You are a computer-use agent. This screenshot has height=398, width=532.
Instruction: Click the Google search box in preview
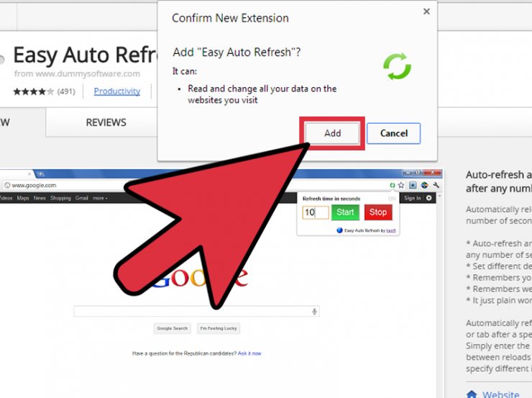tap(196, 311)
